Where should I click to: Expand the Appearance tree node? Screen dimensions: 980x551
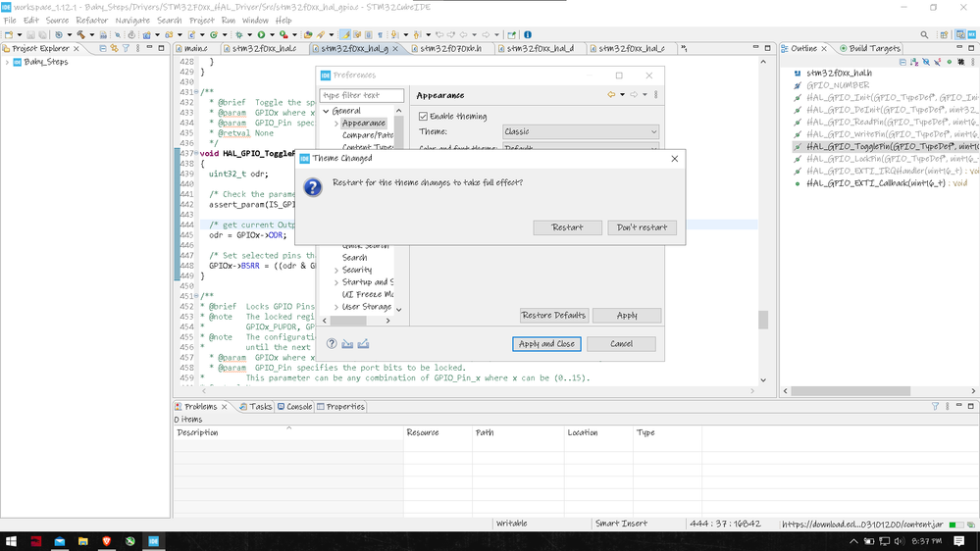point(336,124)
